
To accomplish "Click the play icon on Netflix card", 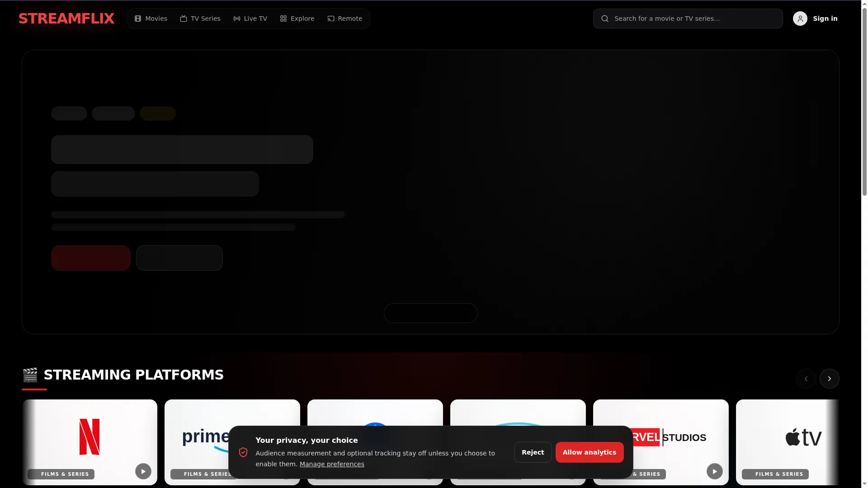I will [x=143, y=471].
